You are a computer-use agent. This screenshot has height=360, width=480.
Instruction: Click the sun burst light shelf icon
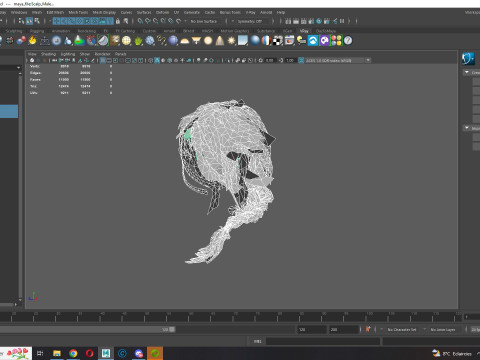231,41
